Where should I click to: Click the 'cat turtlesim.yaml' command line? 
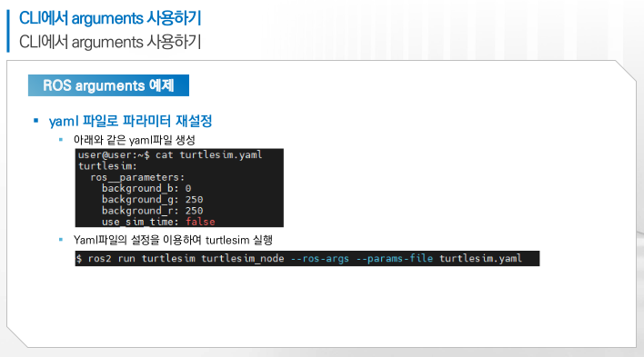coord(170,154)
